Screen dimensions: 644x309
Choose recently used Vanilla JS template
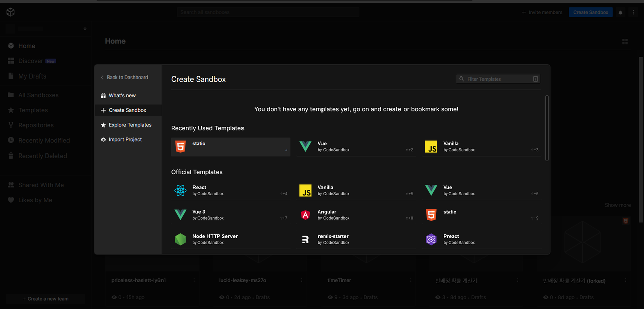[x=482, y=147]
